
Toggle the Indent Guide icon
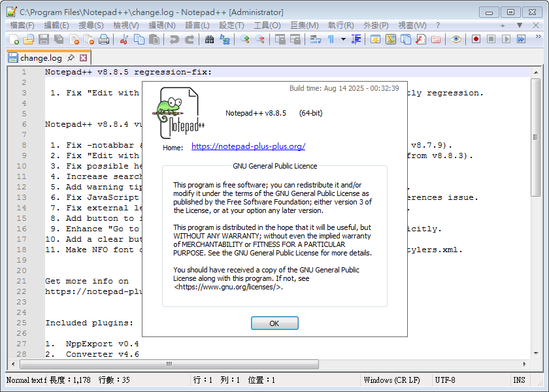click(356, 39)
